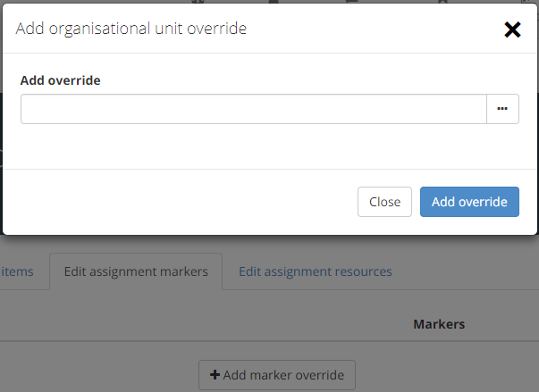The width and height of the screenshot is (539, 392).
Task: Place the cursor in the empty override input
Action: 253,109
